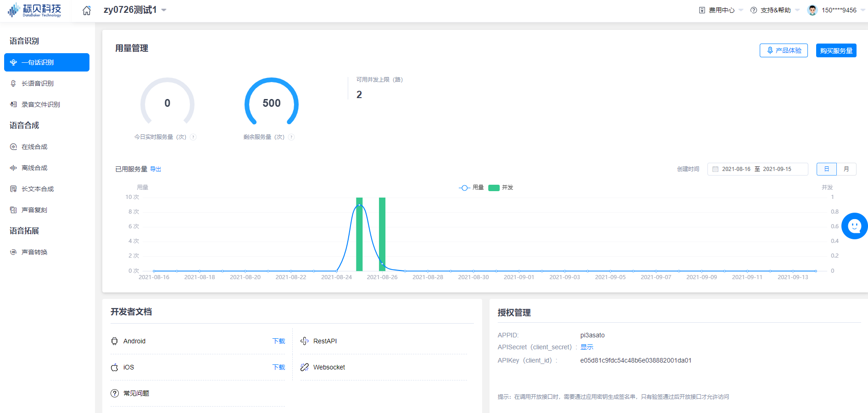This screenshot has width=868, height=413.
Task: Select 一句话识别 in sidebar
Action: tap(47, 62)
